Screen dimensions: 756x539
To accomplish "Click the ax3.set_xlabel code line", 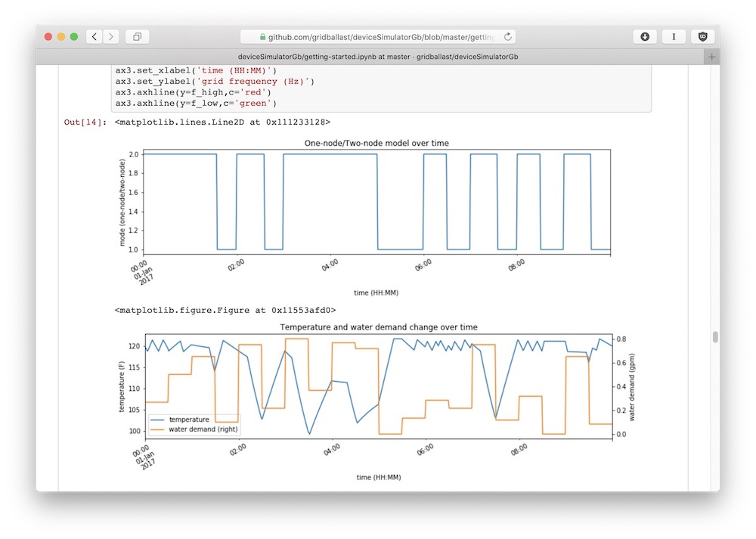I will 196,70.
